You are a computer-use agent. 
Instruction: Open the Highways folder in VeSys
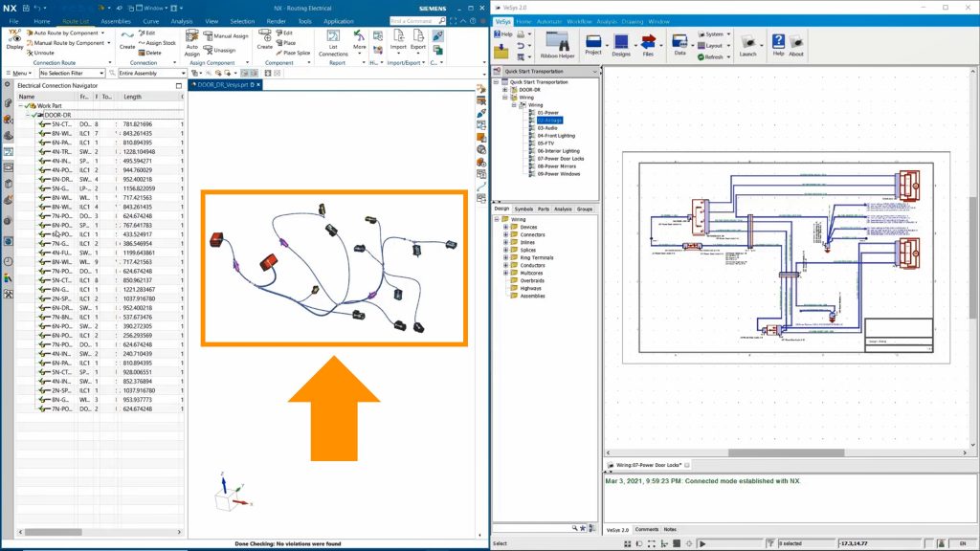click(530, 289)
